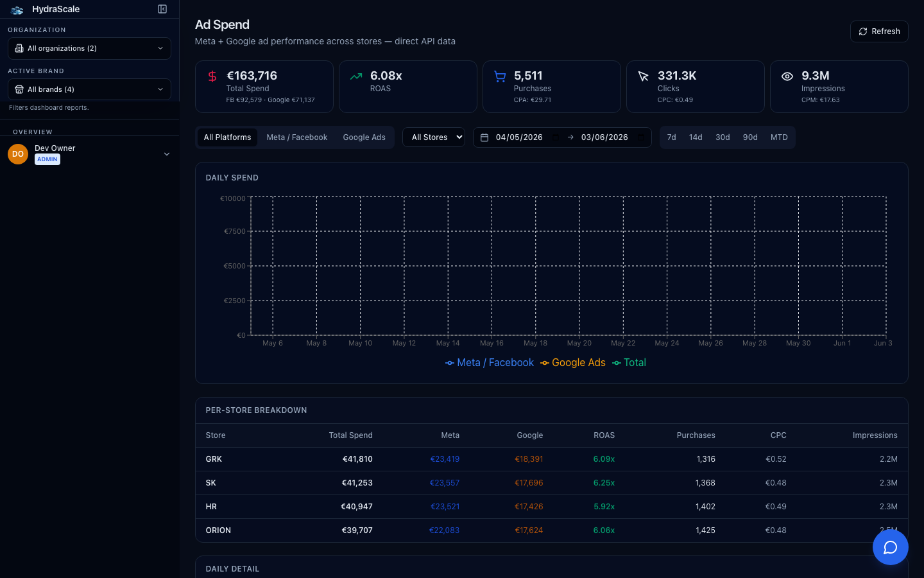Click the end date 03/06/2026 field

(x=612, y=137)
